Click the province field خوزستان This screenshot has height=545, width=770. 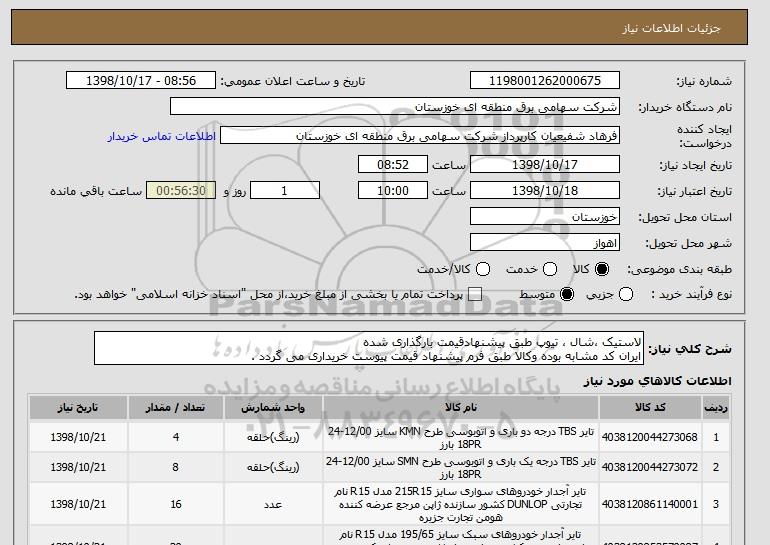545,217
